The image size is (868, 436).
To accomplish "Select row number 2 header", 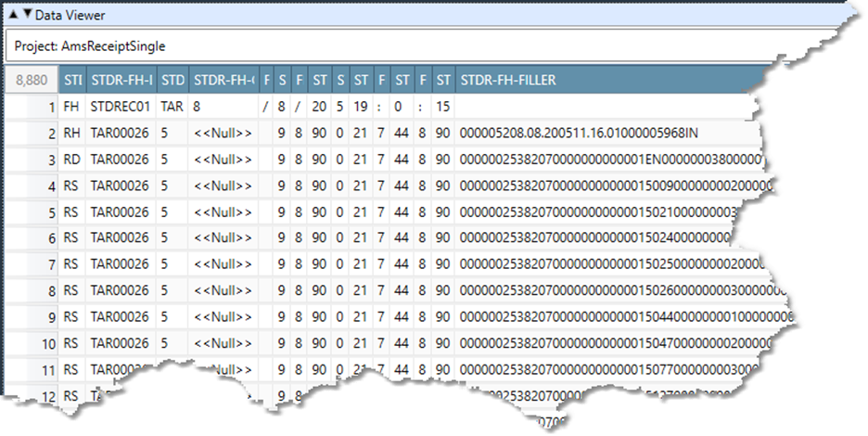I will point(32,134).
